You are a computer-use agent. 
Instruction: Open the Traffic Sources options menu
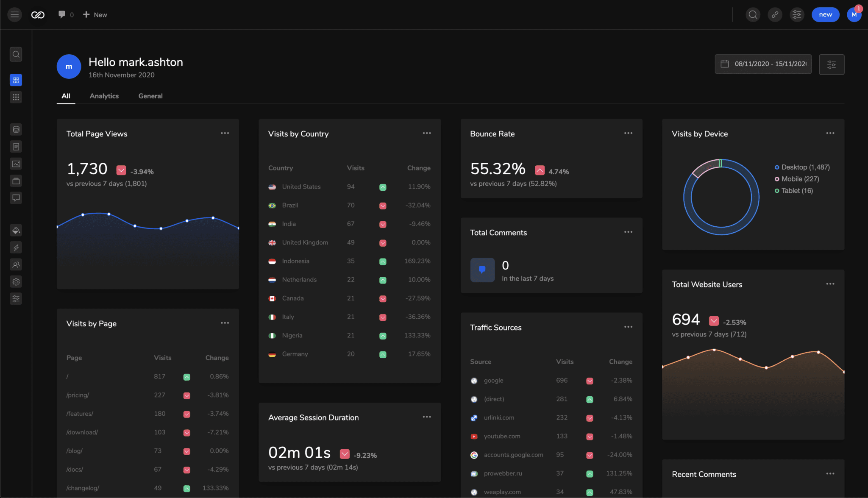[x=628, y=326]
